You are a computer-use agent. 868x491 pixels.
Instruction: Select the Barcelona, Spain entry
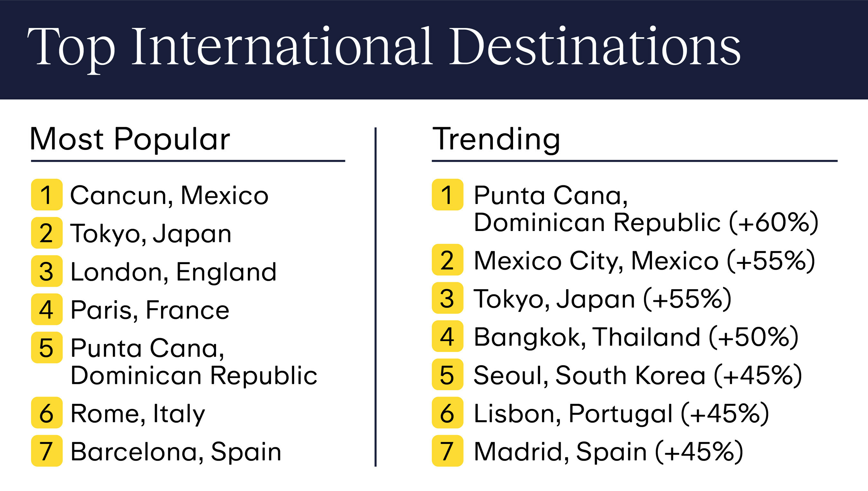[x=176, y=451]
